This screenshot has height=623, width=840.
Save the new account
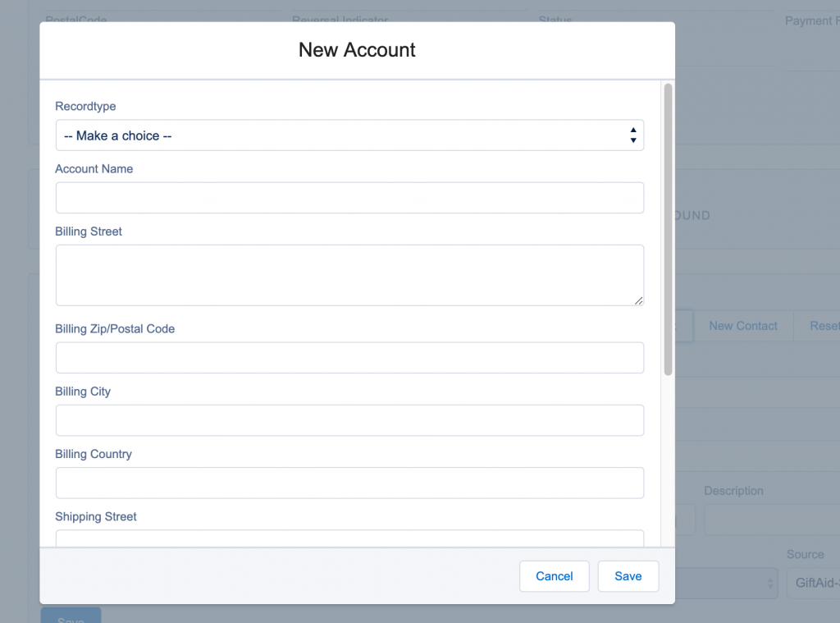(628, 576)
